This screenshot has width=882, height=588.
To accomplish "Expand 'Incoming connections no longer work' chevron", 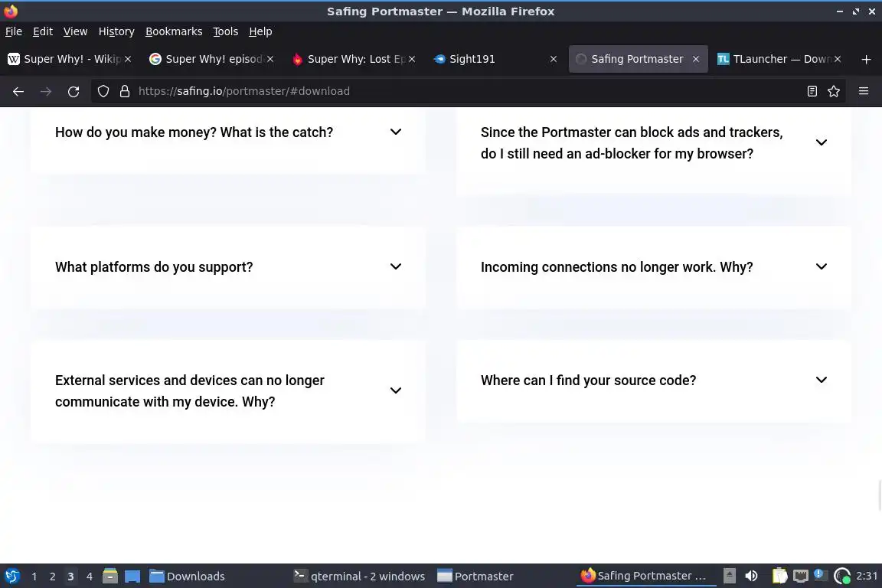I will [822, 266].
